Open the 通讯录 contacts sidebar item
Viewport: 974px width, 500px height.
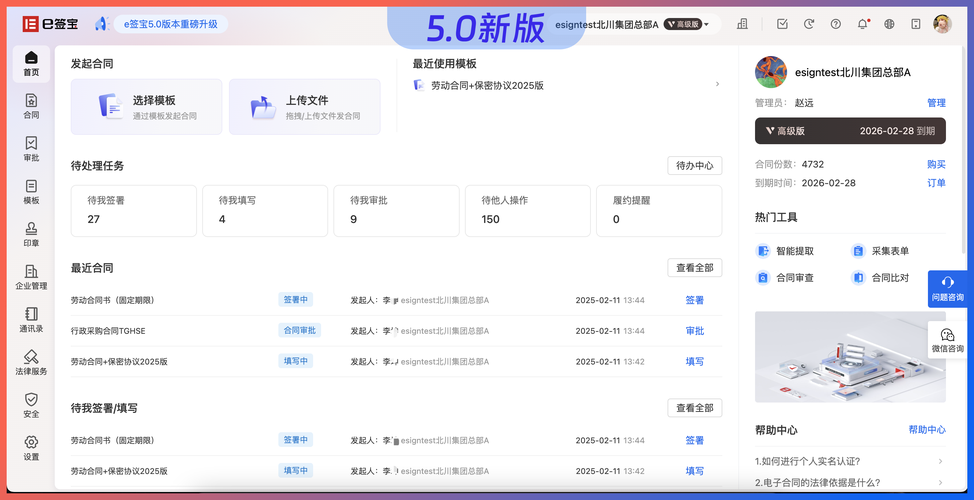(x=31, y=320)
